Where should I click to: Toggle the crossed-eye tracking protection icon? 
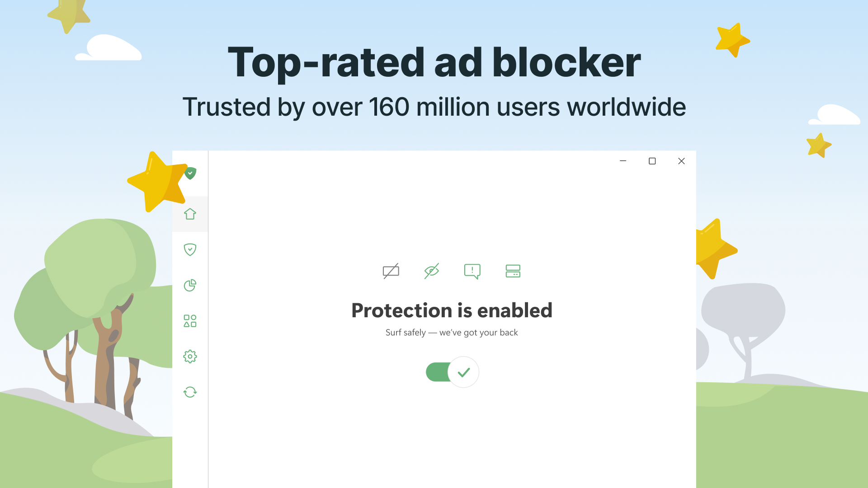(x=432, y=271)
